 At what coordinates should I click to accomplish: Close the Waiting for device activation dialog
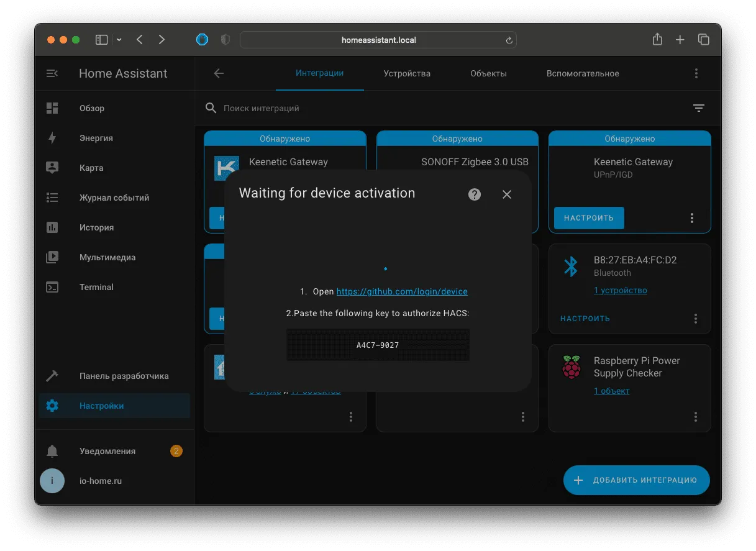click(x=507, y=194)
